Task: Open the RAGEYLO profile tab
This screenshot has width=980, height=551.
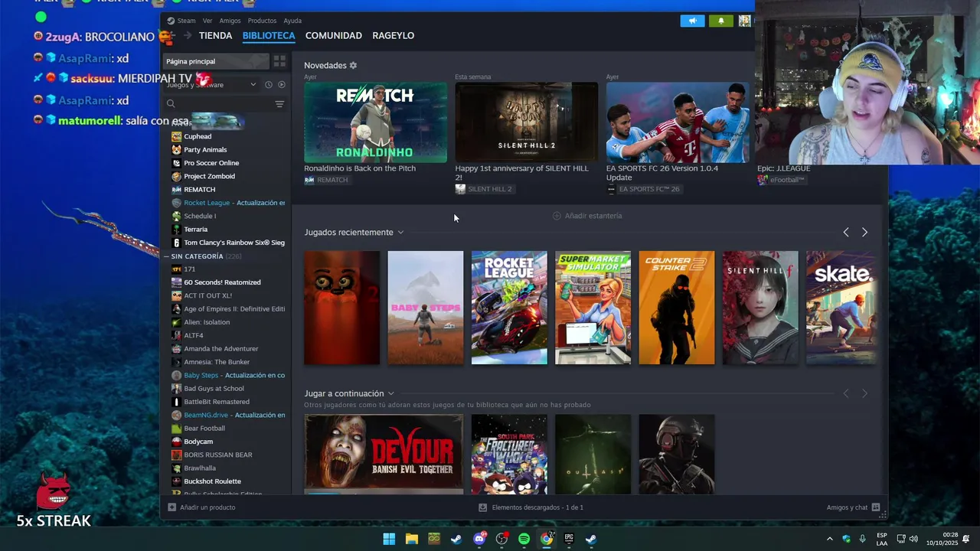Action: tap(394, 36)
